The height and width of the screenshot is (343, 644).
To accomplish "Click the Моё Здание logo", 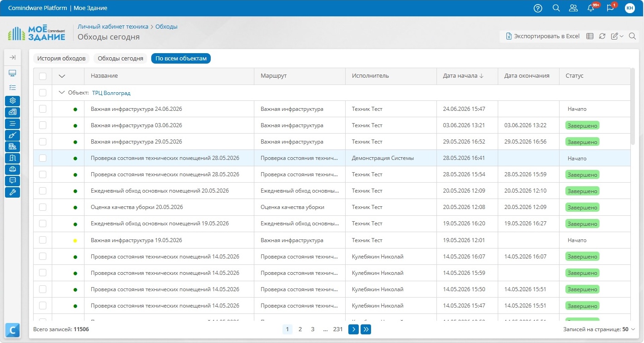I will pyautogui.click(x=37, y=33).
